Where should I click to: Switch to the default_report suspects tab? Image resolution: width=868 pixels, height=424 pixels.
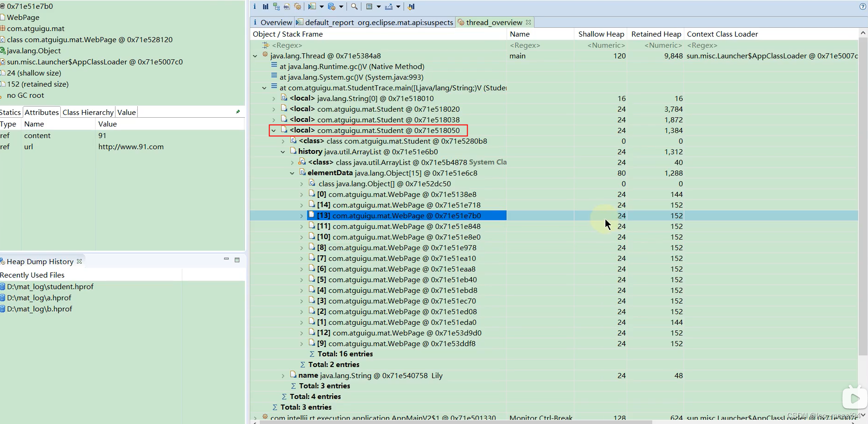(375, 22)
